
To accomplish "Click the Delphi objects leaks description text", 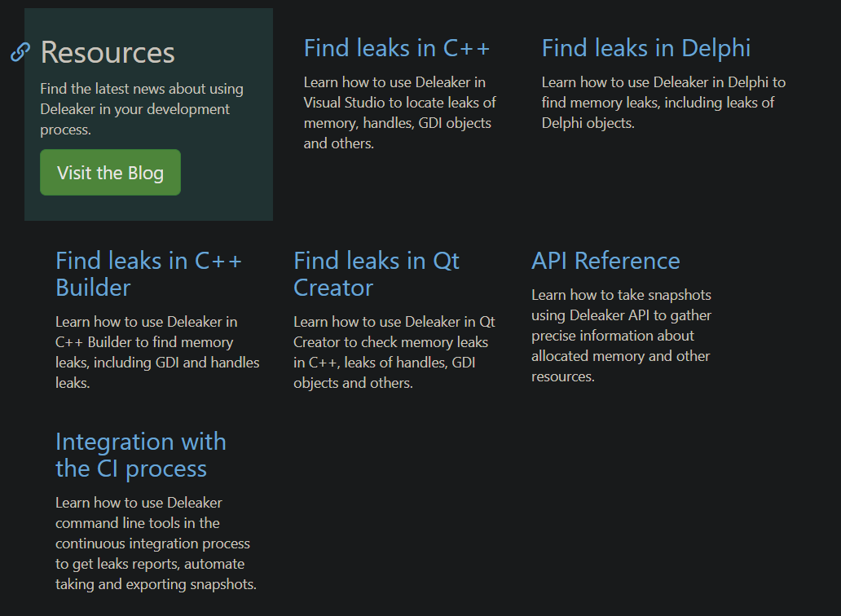I will pyautogui.click(x=663, y=103).
